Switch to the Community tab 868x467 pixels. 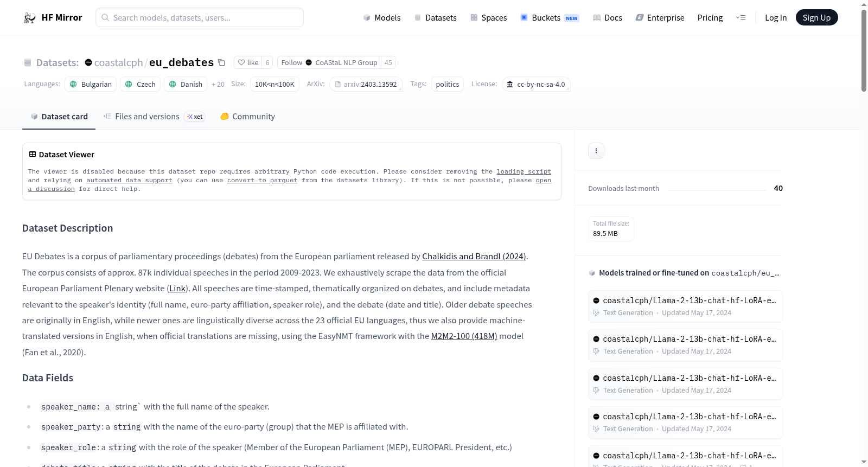pyautogui.click(x=248, y=117)
